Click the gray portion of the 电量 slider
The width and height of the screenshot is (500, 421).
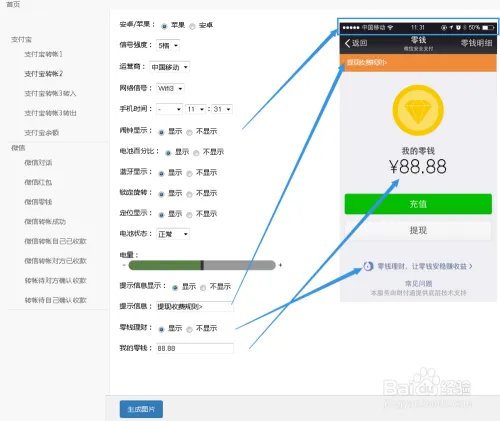coord(239,265)
